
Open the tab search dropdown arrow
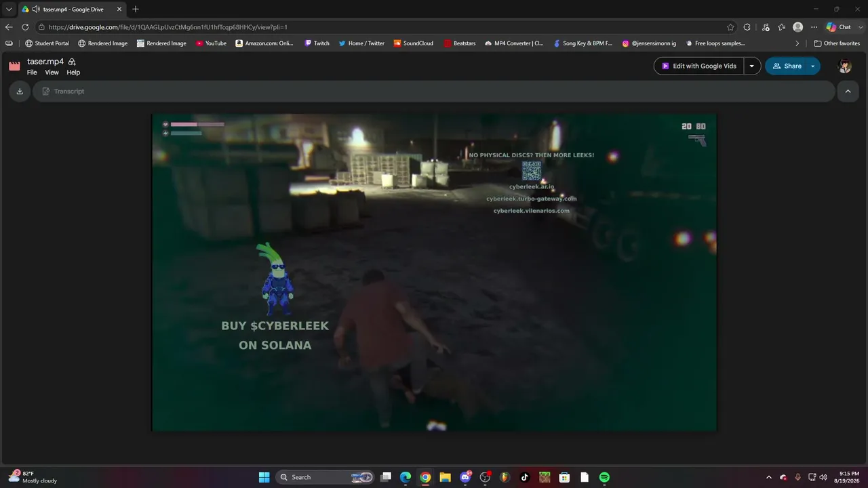pyautogui.click(x=9, y=9)
